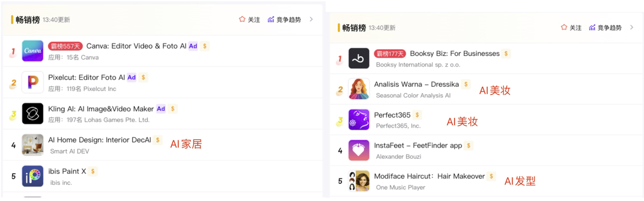
Task: Open the Canva app icon
Action: click(x=33, y=51)
